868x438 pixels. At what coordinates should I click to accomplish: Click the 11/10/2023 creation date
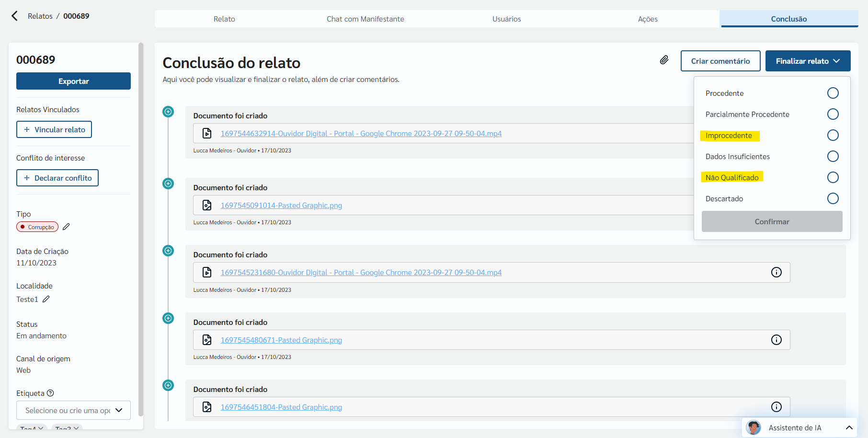[36, 263]
